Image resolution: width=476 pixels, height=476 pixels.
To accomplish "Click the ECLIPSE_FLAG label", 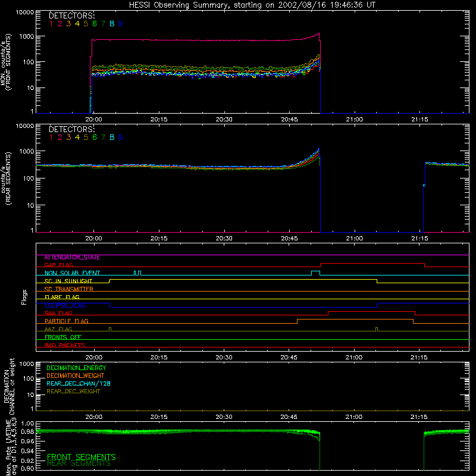I will coord(65,305).
